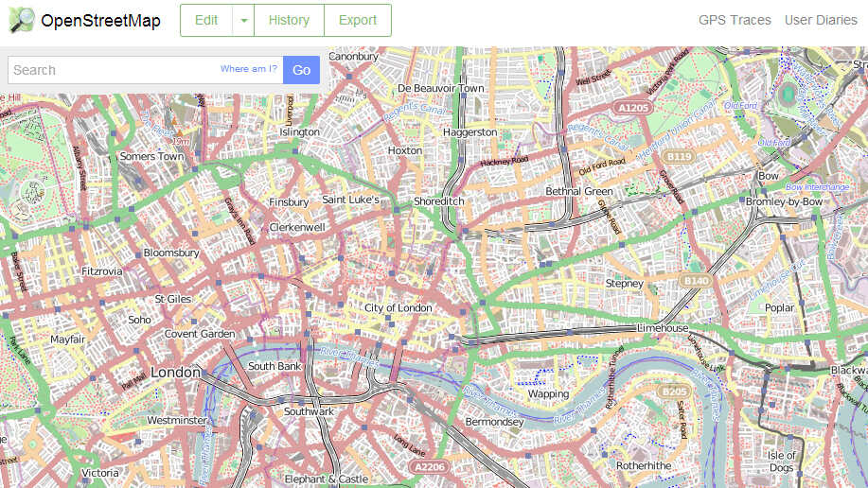Screen dimensions: 868x488
Task: Click the 'Rotherhithe' map label
Action: [644, 465]
